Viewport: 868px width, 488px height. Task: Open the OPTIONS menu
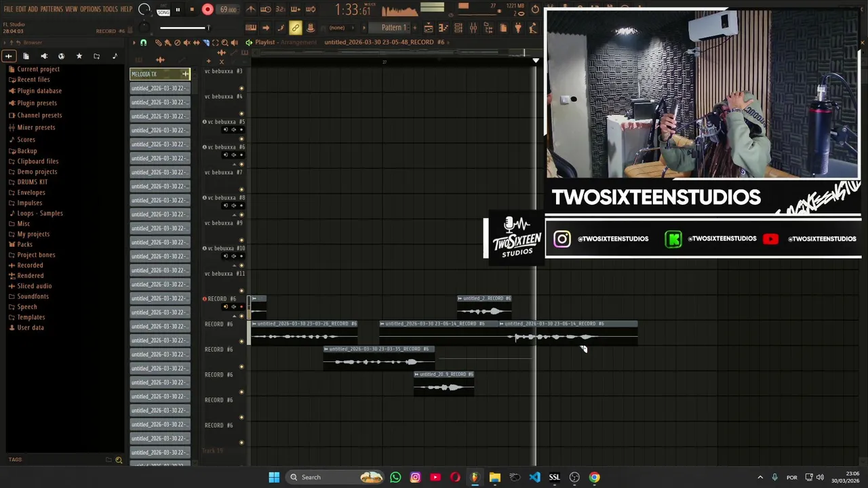tap(90, 9)
